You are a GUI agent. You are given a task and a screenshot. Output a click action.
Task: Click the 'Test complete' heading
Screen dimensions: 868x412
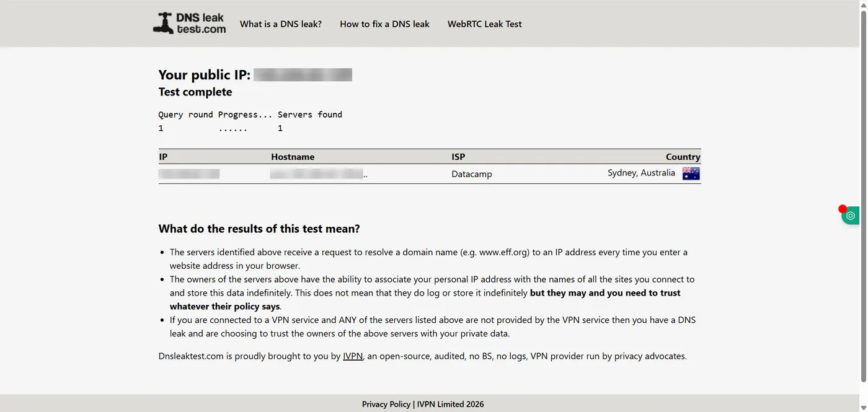point(195,92)
